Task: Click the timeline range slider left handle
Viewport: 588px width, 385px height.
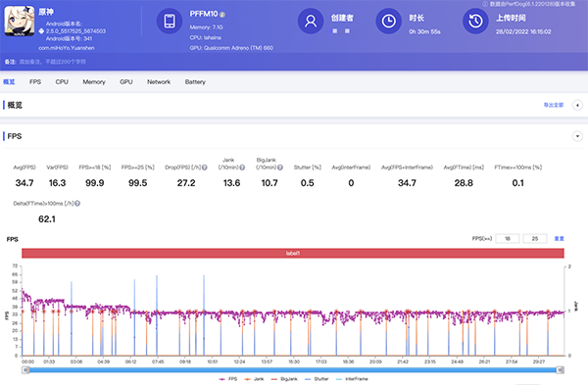Action: (x=25, y=370)
